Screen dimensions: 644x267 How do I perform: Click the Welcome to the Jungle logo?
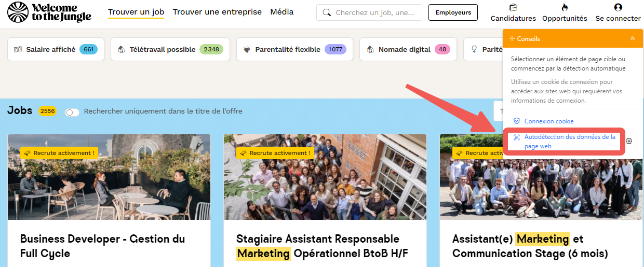pos(49,12)
